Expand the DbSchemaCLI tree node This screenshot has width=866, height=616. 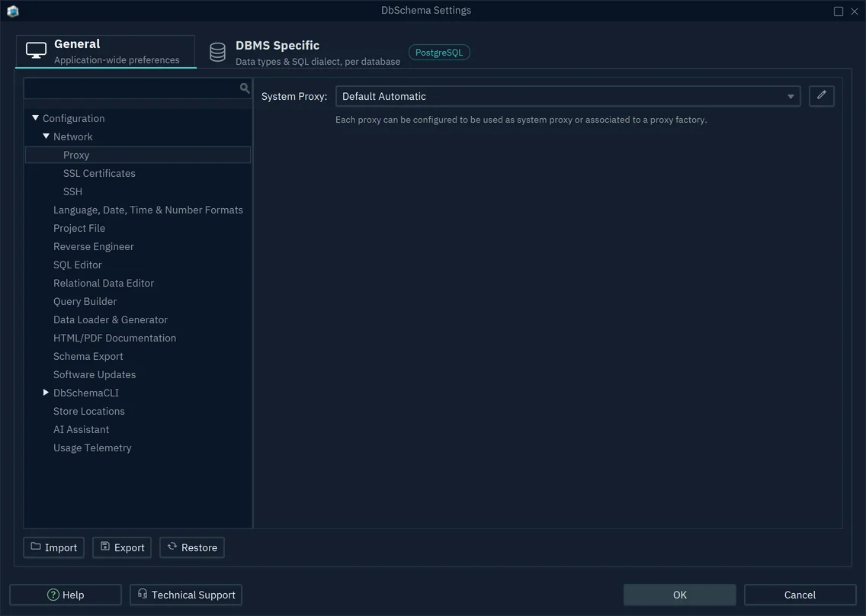46,393
